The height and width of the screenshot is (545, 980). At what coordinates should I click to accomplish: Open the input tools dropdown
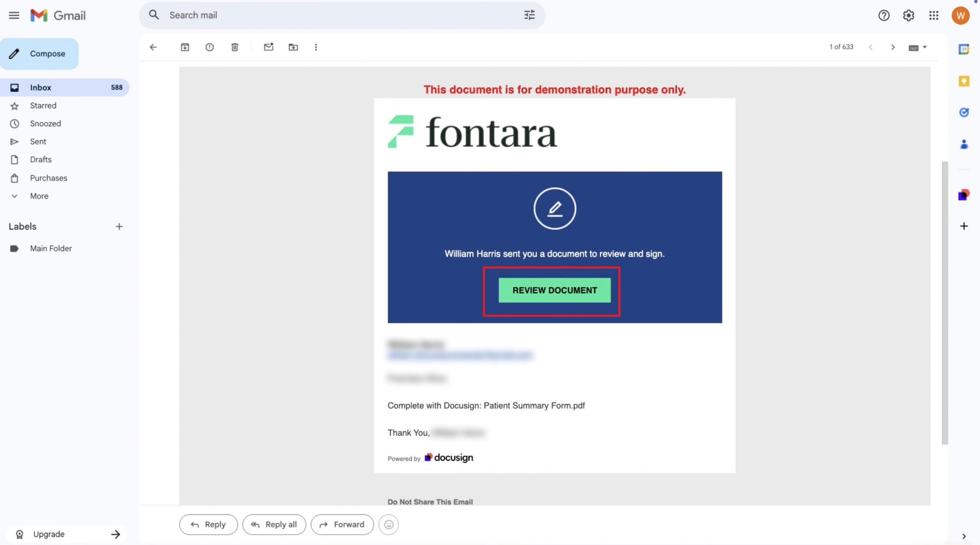[917, 47]
